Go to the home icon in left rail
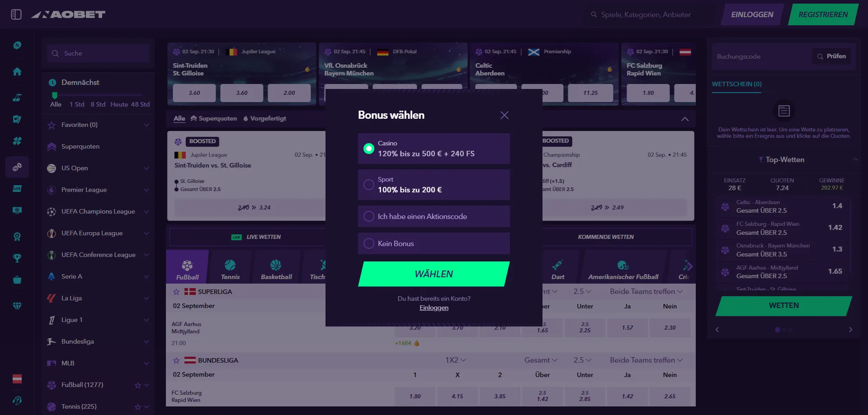This screenshot has width=868, height=415. (17, 71)
